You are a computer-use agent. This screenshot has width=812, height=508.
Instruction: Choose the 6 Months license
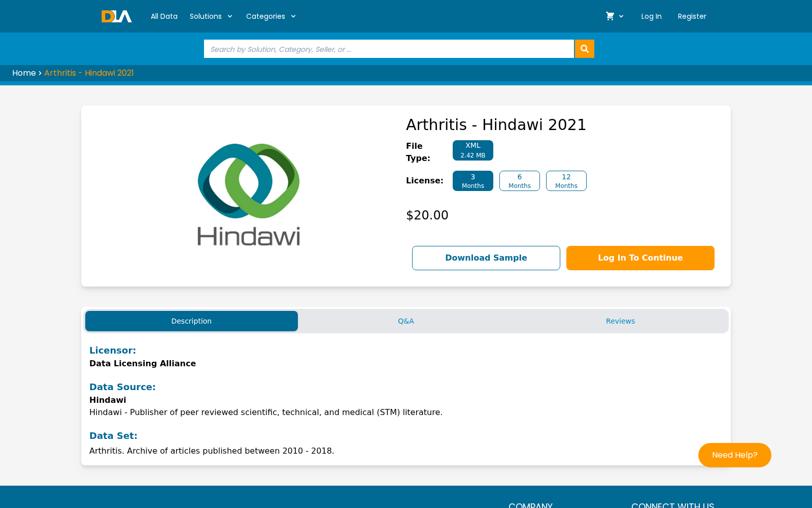pos(520,181)
